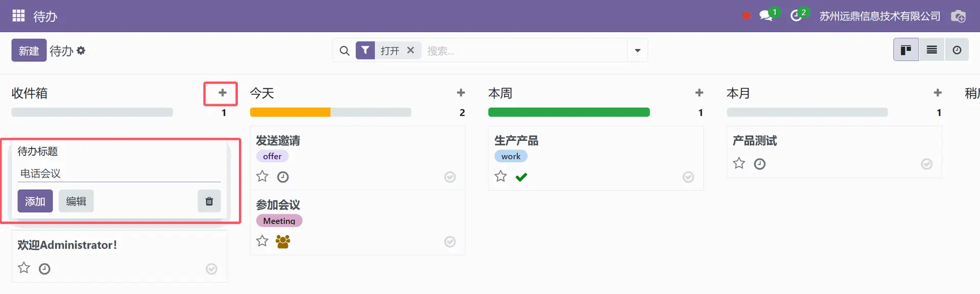Switch to list view
The width and height of the screenshot is (980, 294).
[x=932, y=50]
